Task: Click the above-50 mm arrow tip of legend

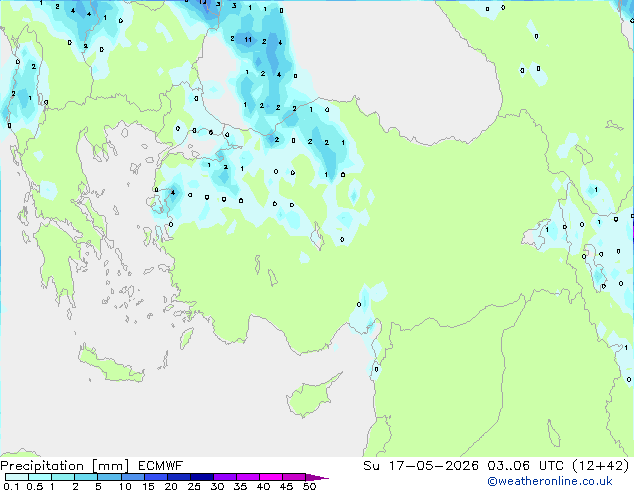Action: pyautogui.click(x=317, y=477)
